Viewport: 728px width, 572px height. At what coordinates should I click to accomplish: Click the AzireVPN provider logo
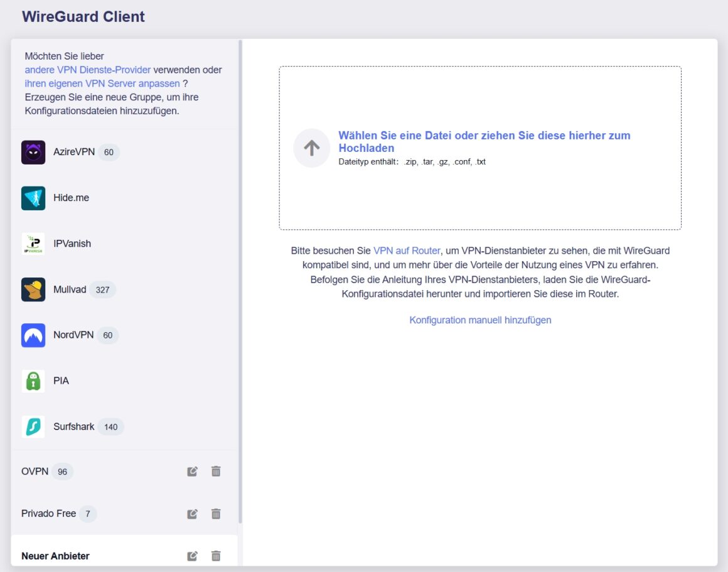[33, 153]
